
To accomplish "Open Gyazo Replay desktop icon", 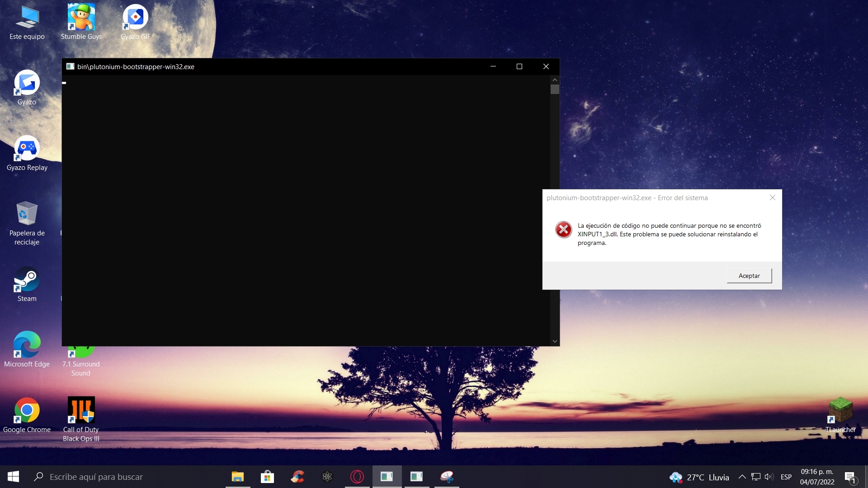I will tap(27, 149).
